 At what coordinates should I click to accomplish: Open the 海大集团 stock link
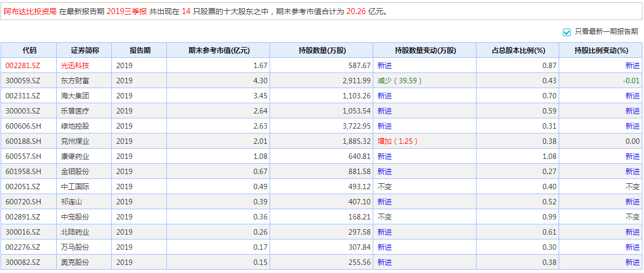point(75,96)
